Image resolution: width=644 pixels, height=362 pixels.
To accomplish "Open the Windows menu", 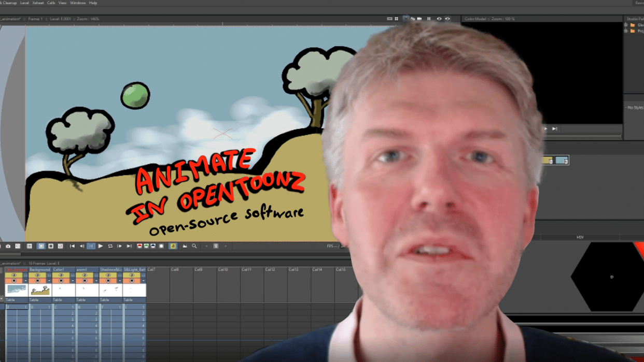I will [x=78, y=3].
